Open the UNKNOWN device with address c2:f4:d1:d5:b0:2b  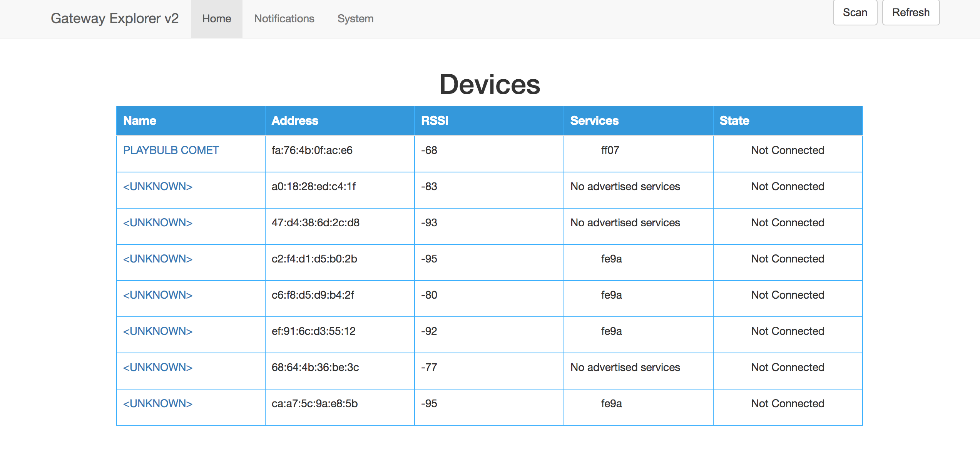tap(158, 259)
